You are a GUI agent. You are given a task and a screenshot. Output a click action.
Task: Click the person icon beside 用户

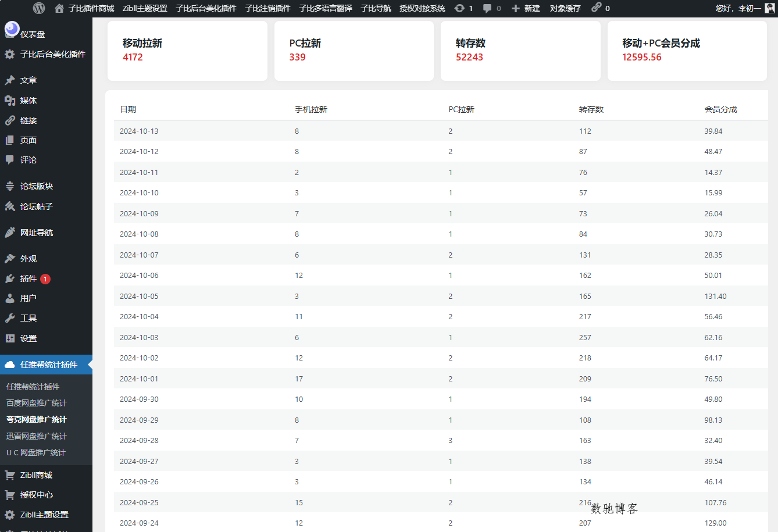pyautogui.click(x=10, y=298)
